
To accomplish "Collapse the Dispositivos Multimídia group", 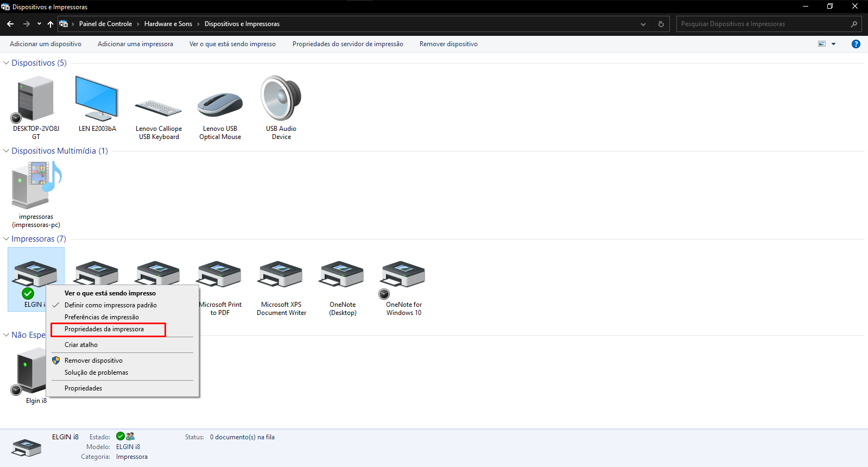I will [x=7, y=151].
